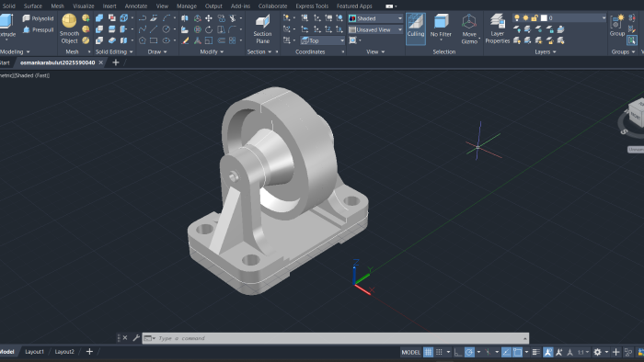
Task: Toggle isometric drafting in status bar
Action: [488, 352]
